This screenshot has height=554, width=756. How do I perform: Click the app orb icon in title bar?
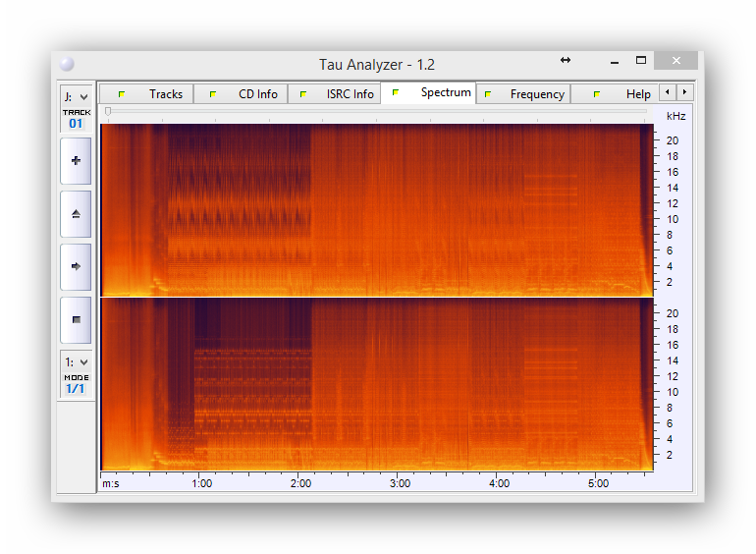[67, 64]
